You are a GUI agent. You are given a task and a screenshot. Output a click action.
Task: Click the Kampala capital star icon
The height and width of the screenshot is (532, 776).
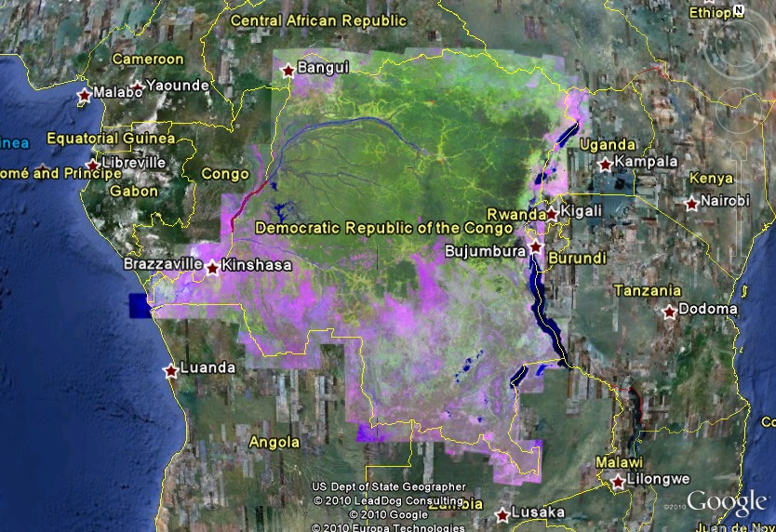coord(606,165)
